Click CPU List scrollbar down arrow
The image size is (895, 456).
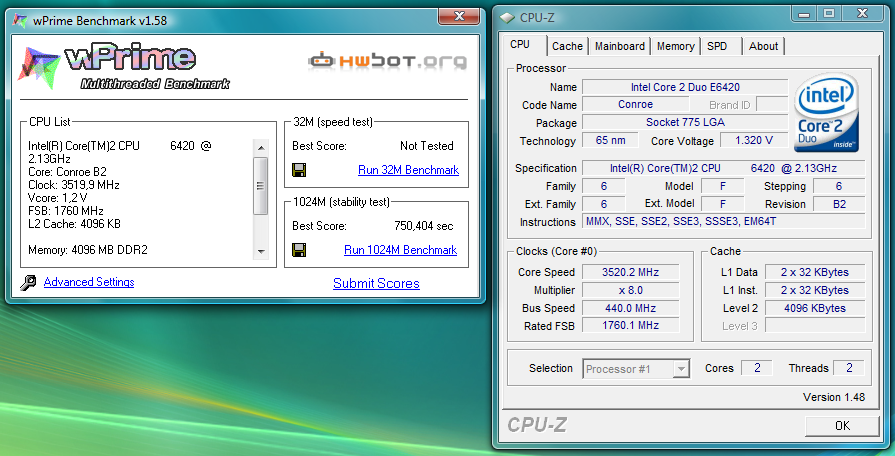click(x=261, y=251)
